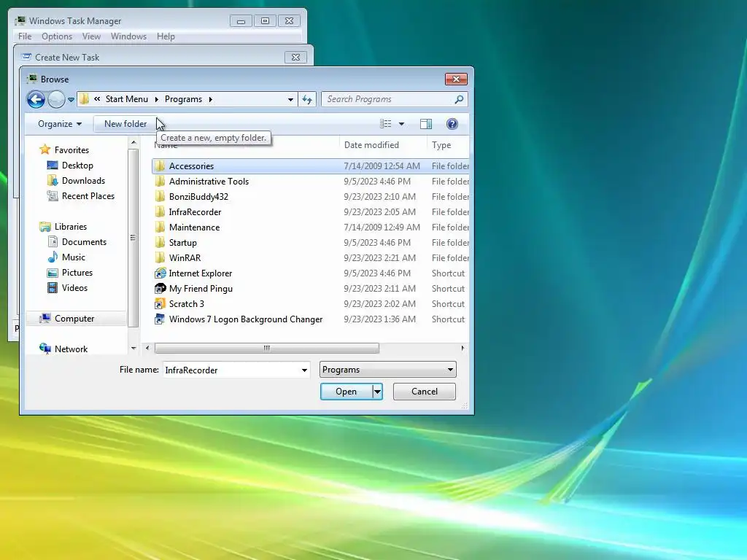Viewport: 747px width, 560px height.
Task: Select the Scratch 3 shortcut icon
Action: (160, 304)
